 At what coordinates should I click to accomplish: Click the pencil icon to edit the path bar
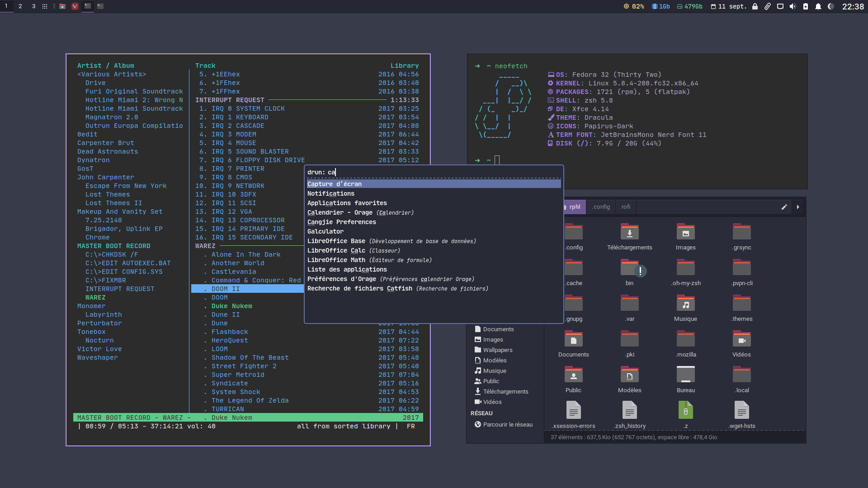[x=785, y=207]
